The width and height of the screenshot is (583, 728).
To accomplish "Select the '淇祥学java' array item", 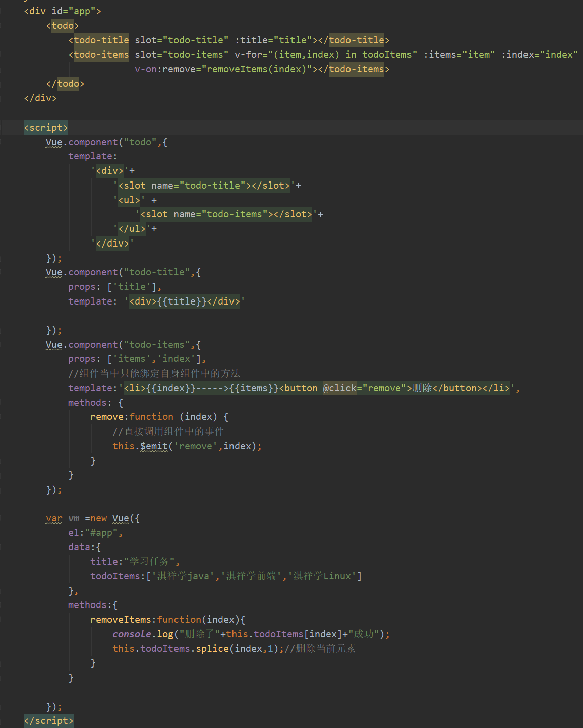I will pyautogui.click(x=184, y=576).
